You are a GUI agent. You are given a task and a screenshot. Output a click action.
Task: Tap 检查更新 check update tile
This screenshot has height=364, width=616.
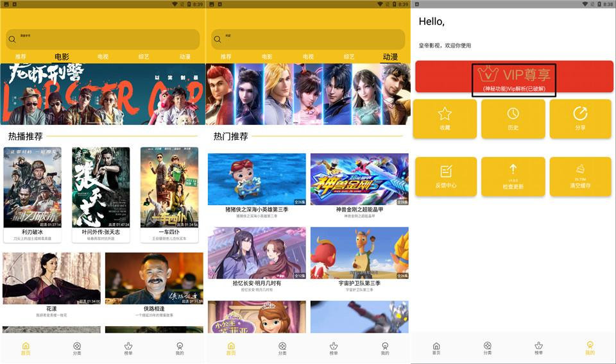[513, 176]
